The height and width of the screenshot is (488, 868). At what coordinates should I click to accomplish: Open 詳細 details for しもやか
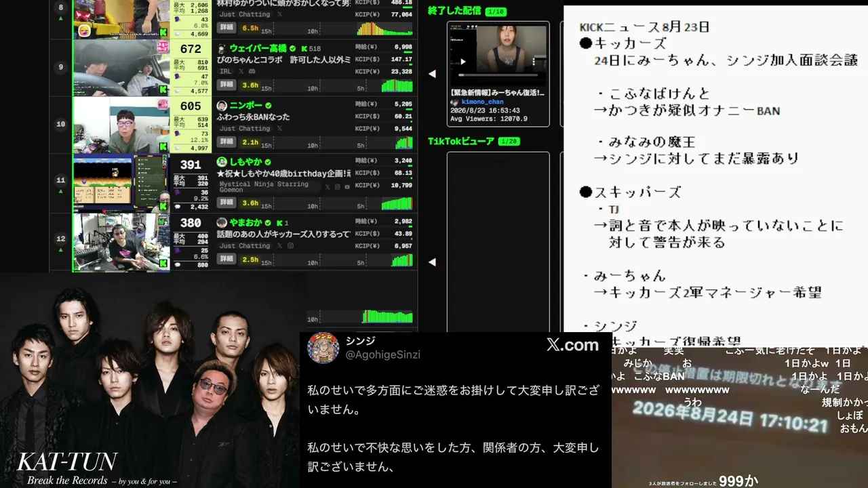point(226,203)
